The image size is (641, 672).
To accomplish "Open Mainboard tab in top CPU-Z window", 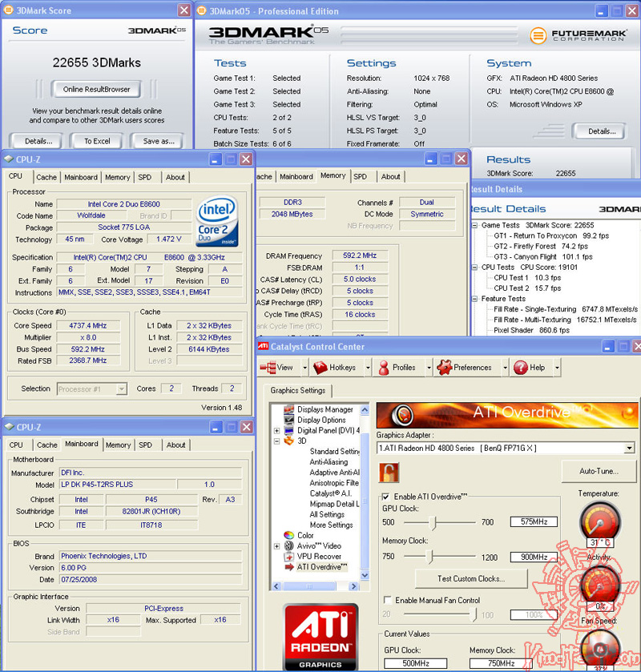I will 81,178.
